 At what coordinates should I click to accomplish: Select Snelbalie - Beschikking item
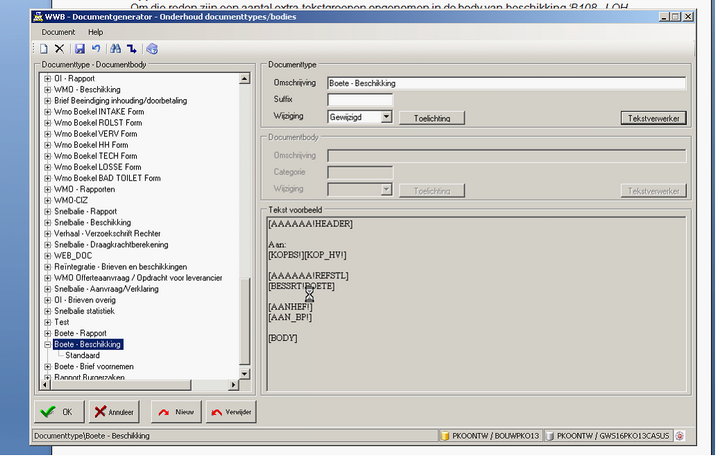(92, 222)
